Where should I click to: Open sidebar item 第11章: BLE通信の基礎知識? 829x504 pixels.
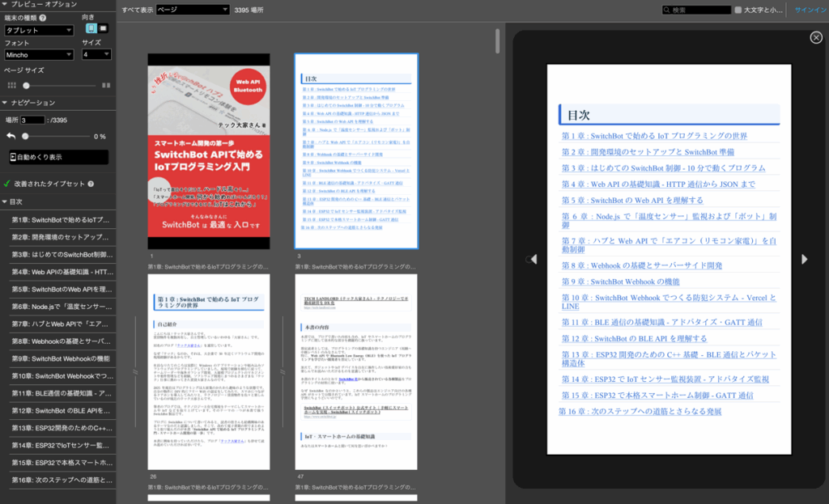pos(60,393)
